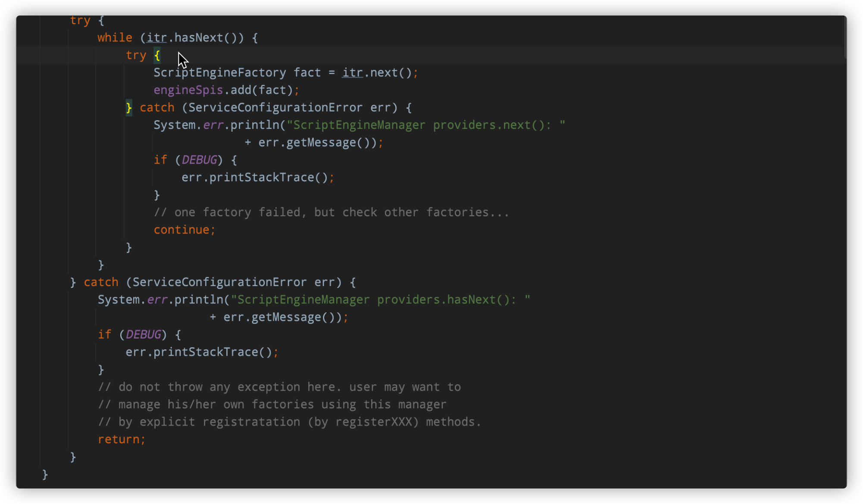The image size is (863, 504).
Task: Click the underlined itr in itr.next()
Action: coord(352,73)
